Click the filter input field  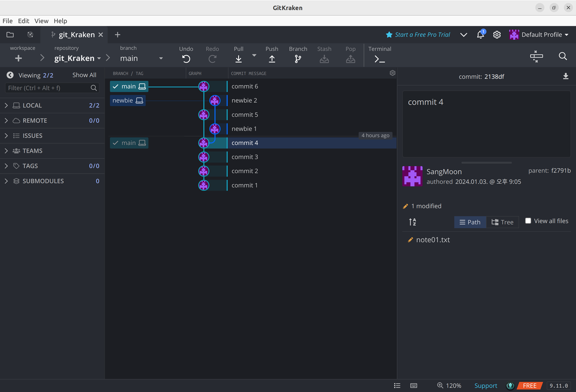pos(52,88)
